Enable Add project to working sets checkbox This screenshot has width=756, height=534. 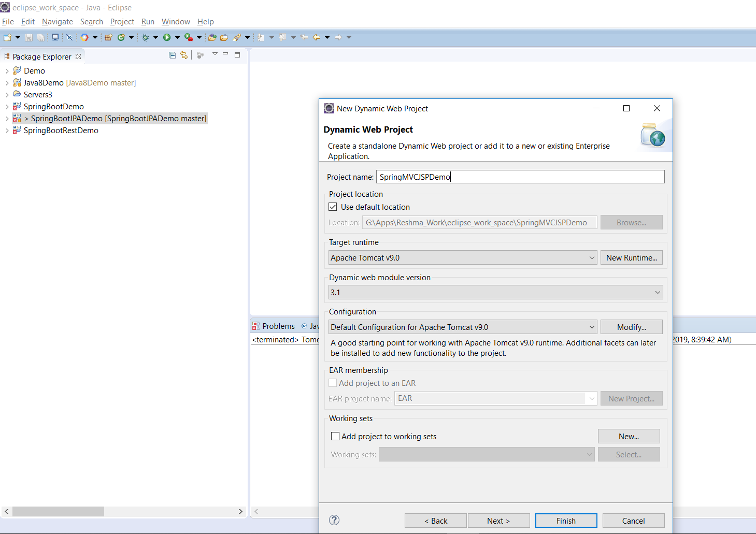tap(335, 436)
